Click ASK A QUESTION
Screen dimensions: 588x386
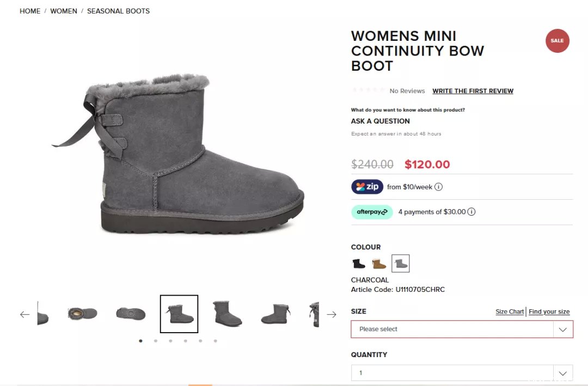click(x=380, y=121)
